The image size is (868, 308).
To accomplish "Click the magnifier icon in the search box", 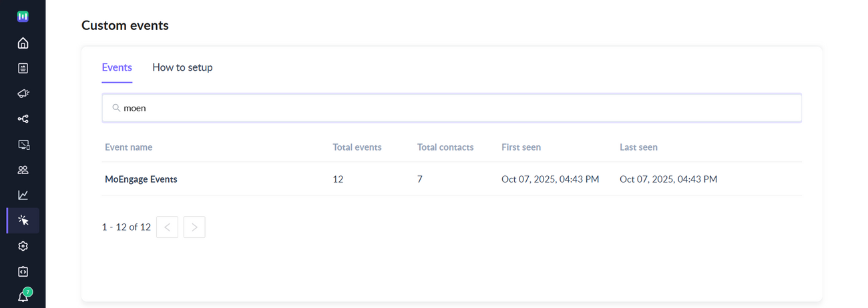I will pyautogui.click(x=116, y=108).
